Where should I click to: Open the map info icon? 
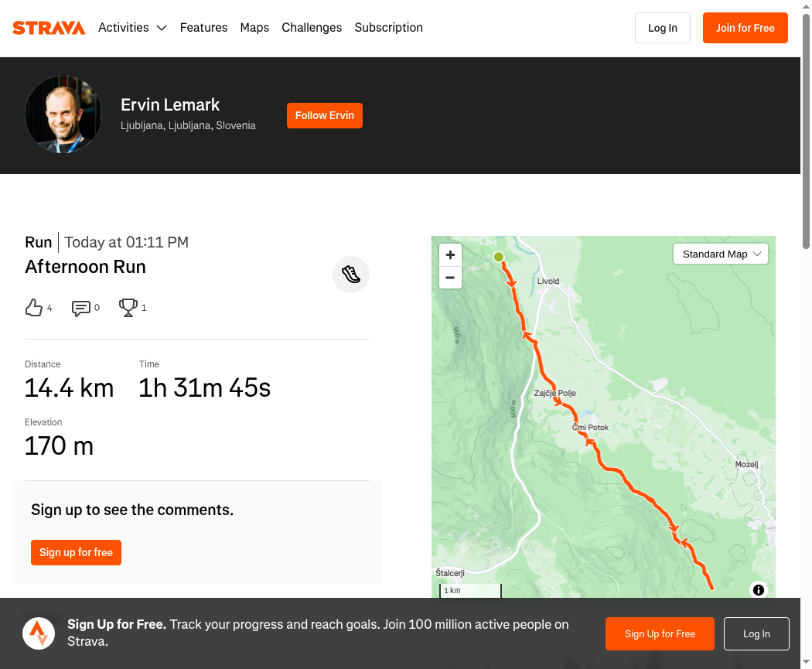[758, 590]
